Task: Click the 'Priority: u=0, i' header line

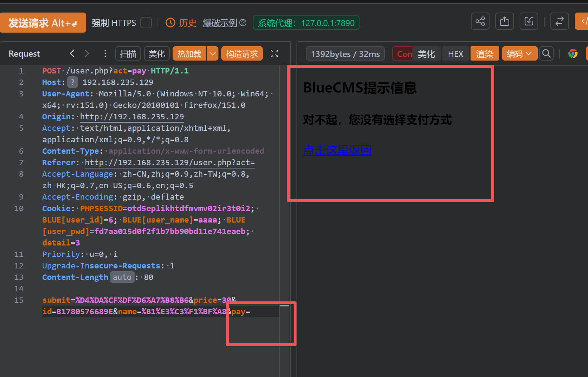Action: (80, 254)
